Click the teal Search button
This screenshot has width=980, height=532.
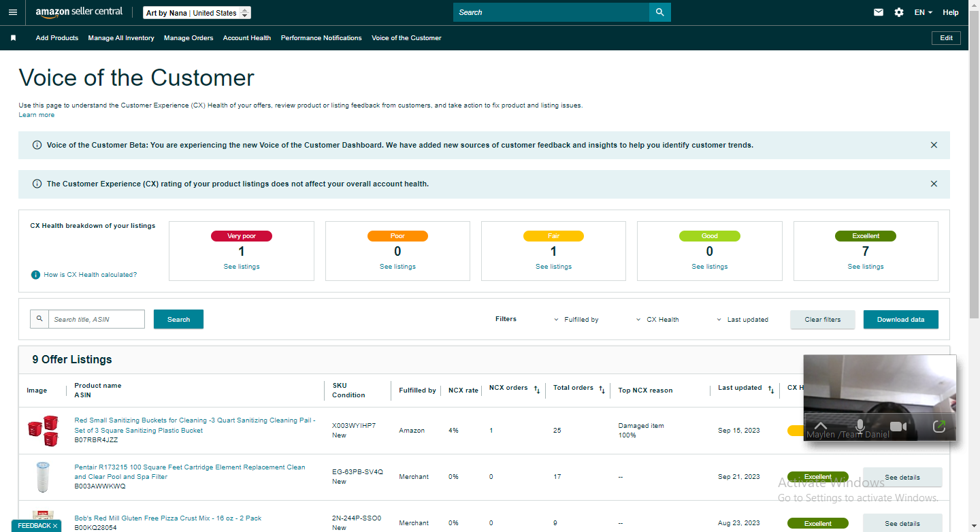click(x=178, y=319)
